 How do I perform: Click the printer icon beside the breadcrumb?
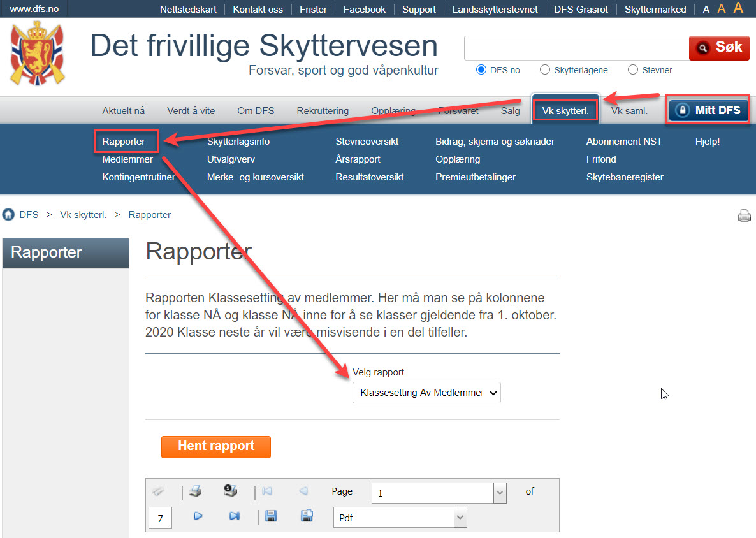744,215
